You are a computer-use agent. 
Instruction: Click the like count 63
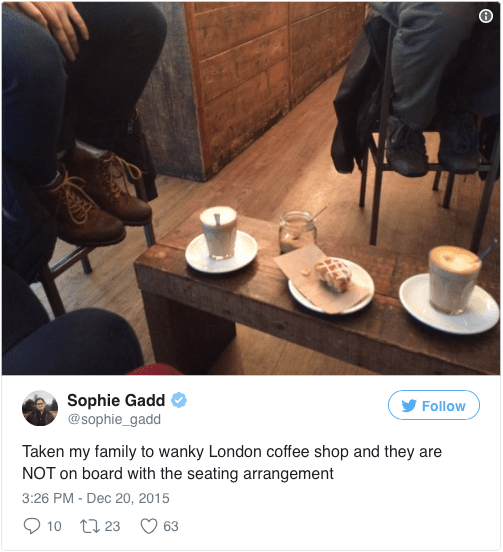tap(171, 526)
